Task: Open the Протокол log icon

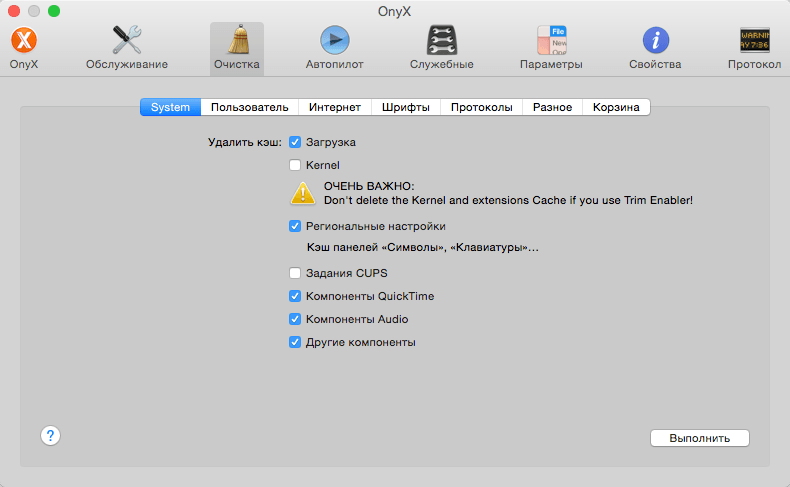Action: click(x=754, y=40)
